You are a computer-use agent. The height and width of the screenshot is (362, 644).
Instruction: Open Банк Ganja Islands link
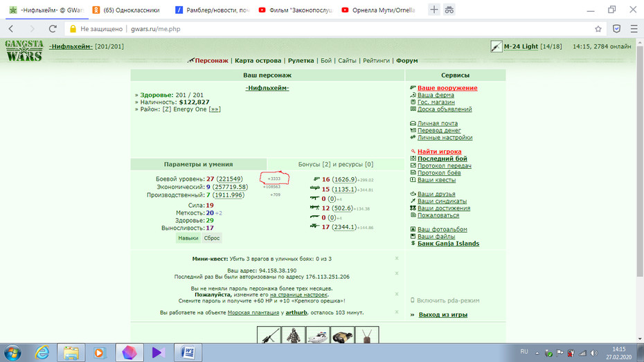click(x=448, y=244)
